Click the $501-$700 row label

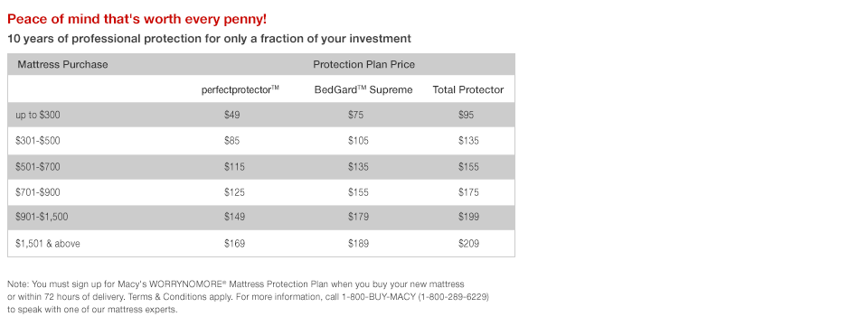[38, 167]
